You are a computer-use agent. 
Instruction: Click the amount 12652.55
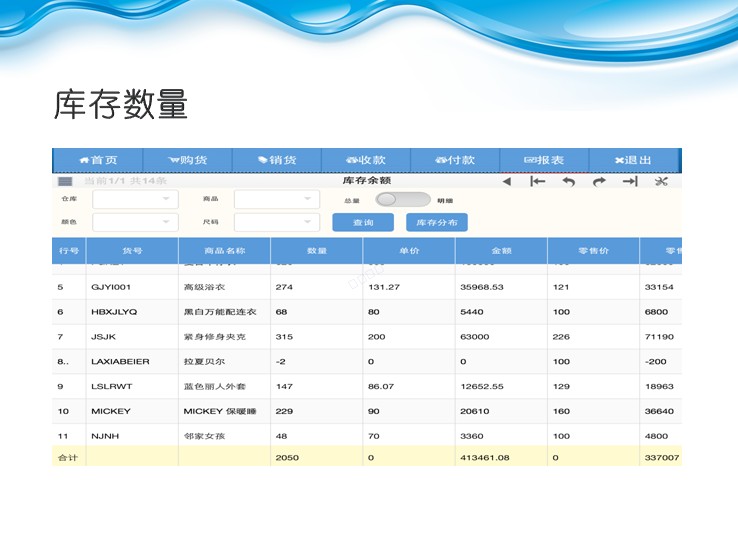pos(482,387)
